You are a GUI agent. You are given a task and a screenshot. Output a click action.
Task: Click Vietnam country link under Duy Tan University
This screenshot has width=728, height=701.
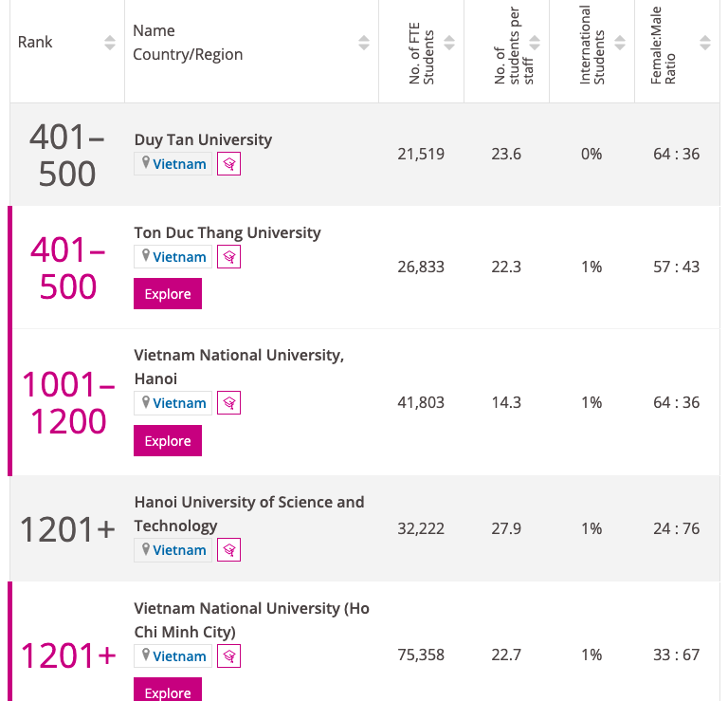tap(179, 164)
